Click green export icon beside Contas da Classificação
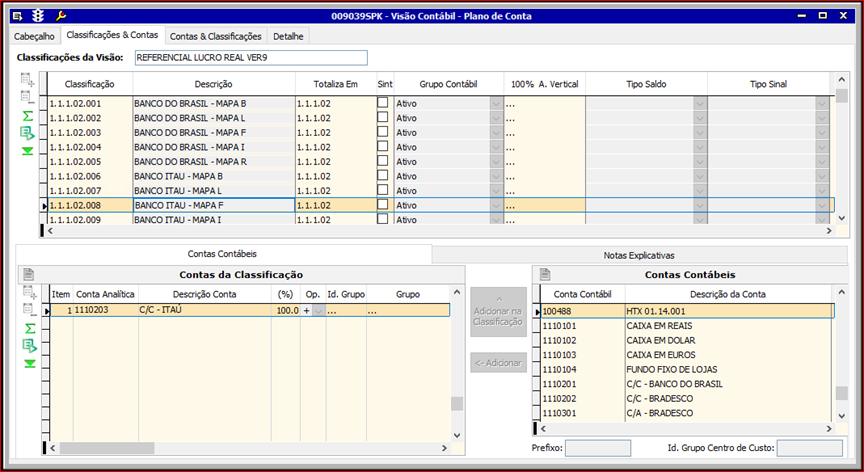Screen dimensions: 864x472 pyautogui.click(x=28, y=345)
